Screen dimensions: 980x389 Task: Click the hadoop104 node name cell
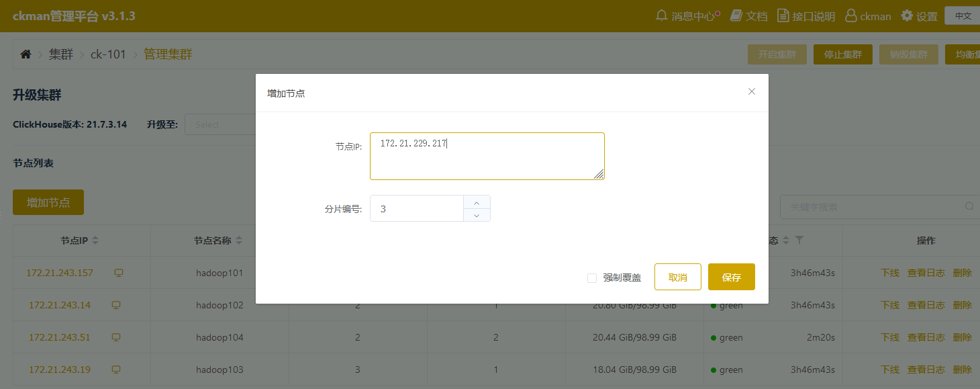coord(219,337)
